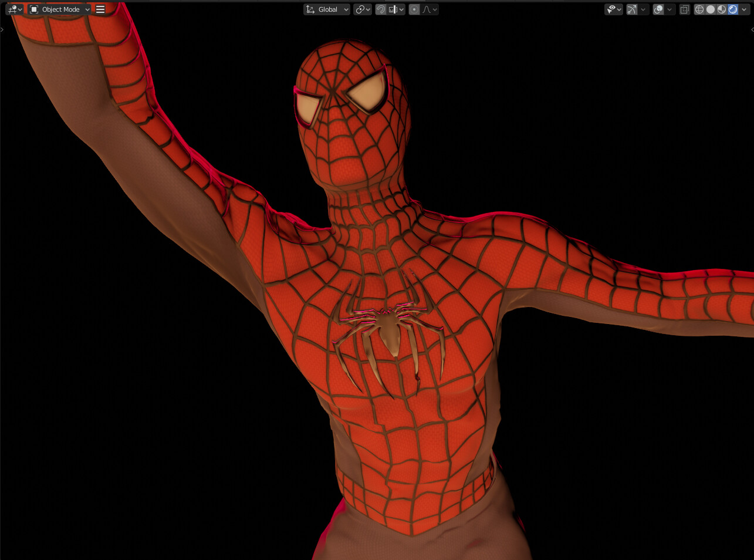Open the proportional editing falloff dropdown
754x560 pixels.
[430, 9]
